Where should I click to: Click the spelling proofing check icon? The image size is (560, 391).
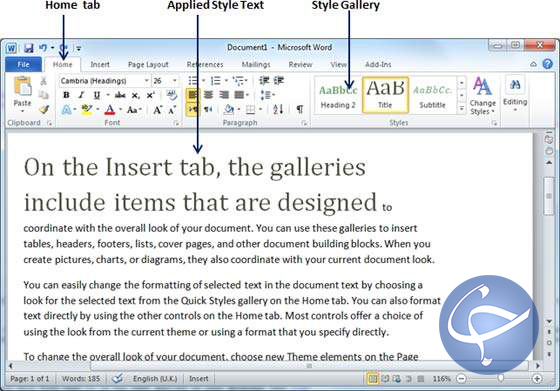coord(117,378)
